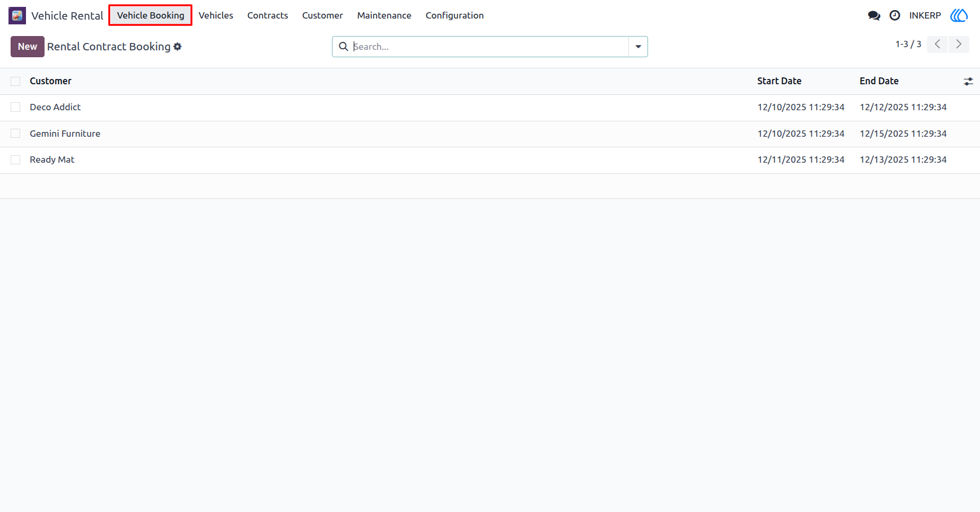Image resolution: width=980 pixels, height=512 pixels.
Task: Click Deco Addict start date 12/10/2025
Action: [801, 107]
